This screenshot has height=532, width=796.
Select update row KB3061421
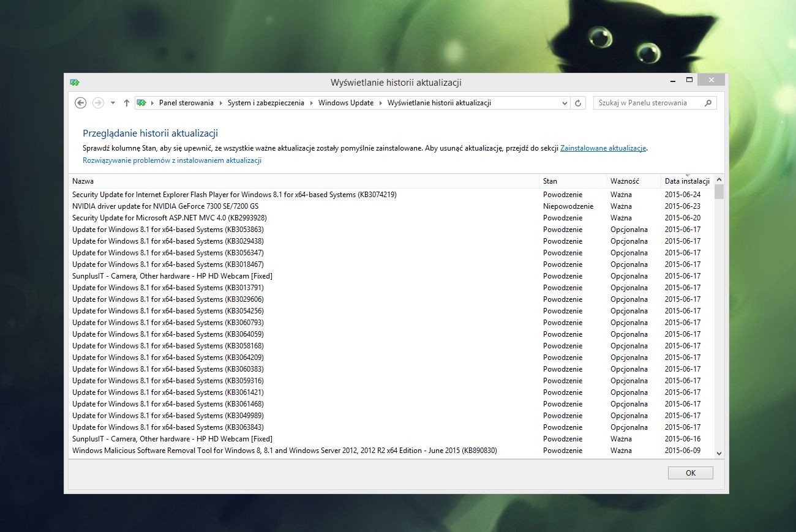tap(391, 392)
